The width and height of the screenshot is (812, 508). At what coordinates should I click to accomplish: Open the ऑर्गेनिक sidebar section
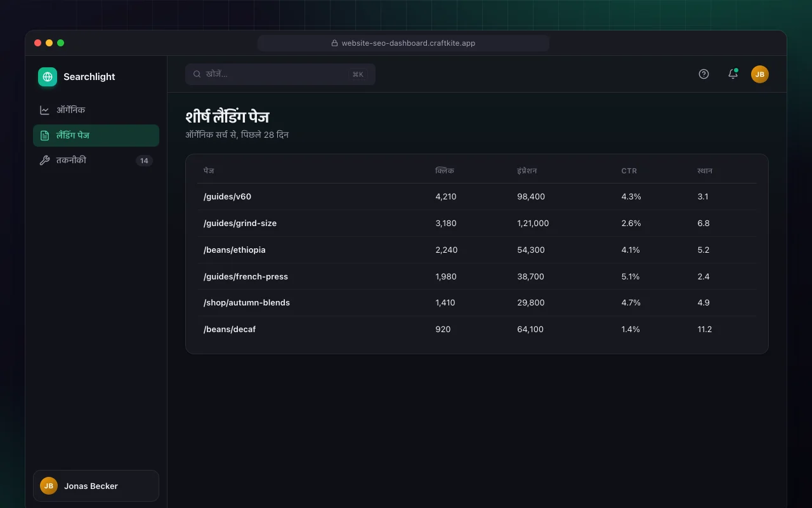(x=96, y=110)
